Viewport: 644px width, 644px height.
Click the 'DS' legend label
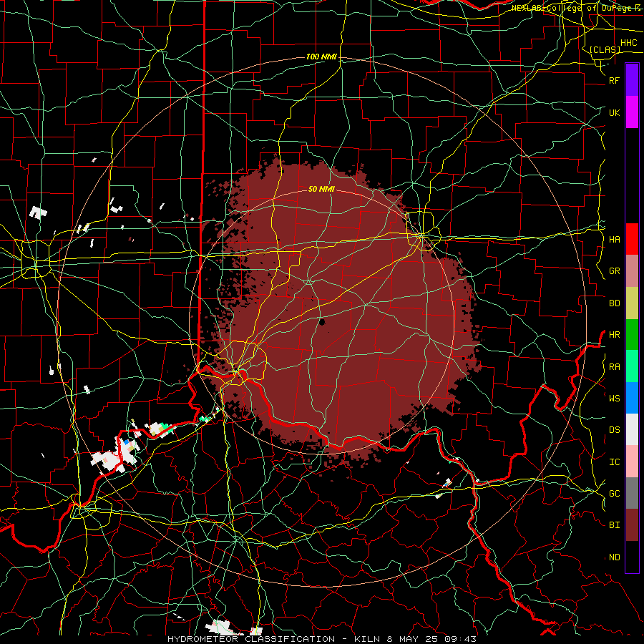615,430
